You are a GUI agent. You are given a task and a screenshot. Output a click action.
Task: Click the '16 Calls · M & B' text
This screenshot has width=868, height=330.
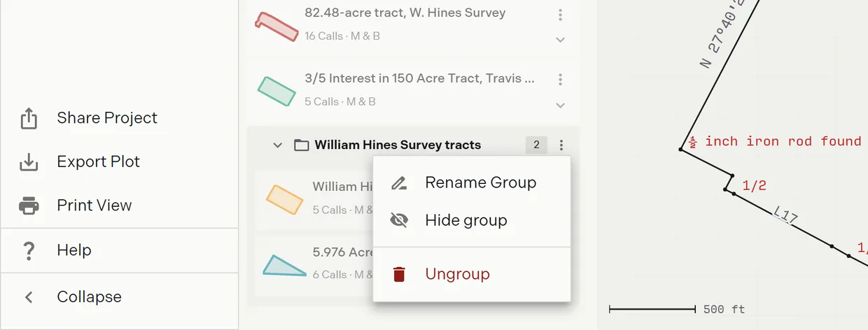[342, 36]
